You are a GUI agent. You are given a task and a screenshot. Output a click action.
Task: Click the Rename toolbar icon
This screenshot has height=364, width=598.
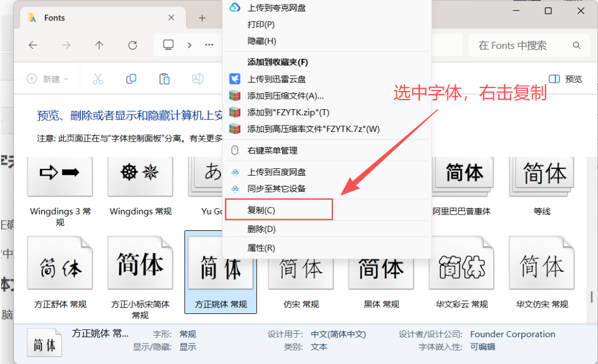point(198,79)
